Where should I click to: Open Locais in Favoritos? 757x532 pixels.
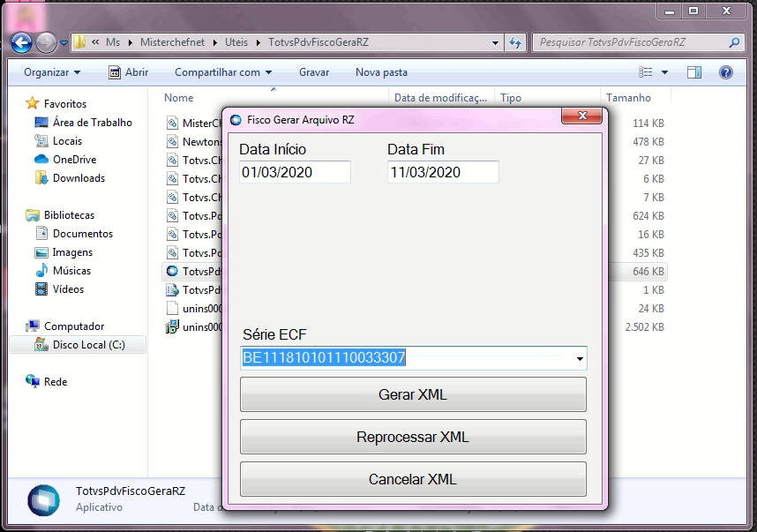point(67,141)
